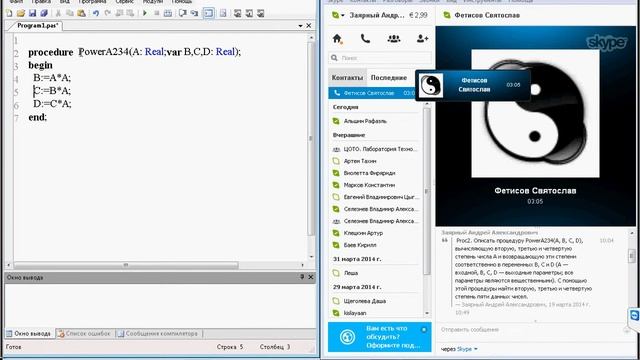The height and width of the screenshot is (360, 640).
Task: Open the Skype home screen
Action: click(x=337, y=39)
